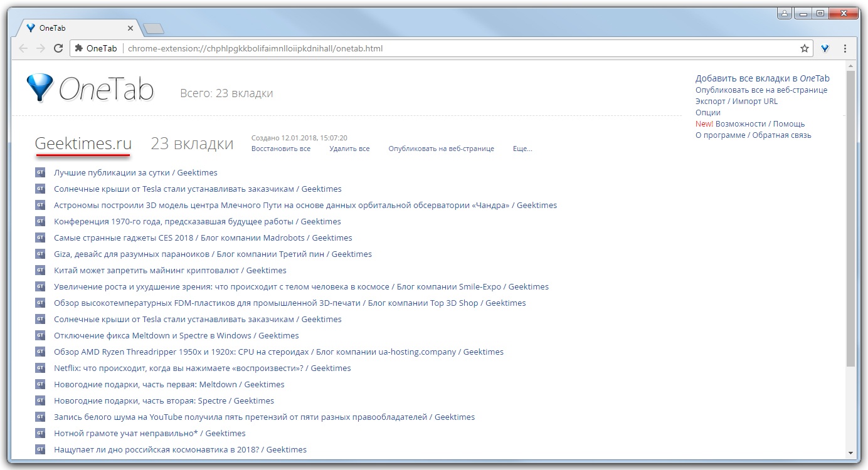Open 'Китай может запретить майнинг криптовалют'
The image size is (868, 470).
pos(170,270)
